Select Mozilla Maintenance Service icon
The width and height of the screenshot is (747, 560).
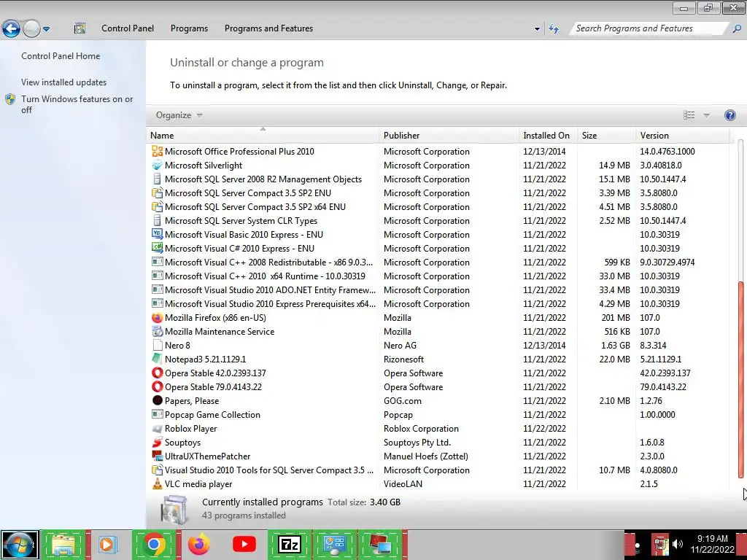[x=158, y=332]
